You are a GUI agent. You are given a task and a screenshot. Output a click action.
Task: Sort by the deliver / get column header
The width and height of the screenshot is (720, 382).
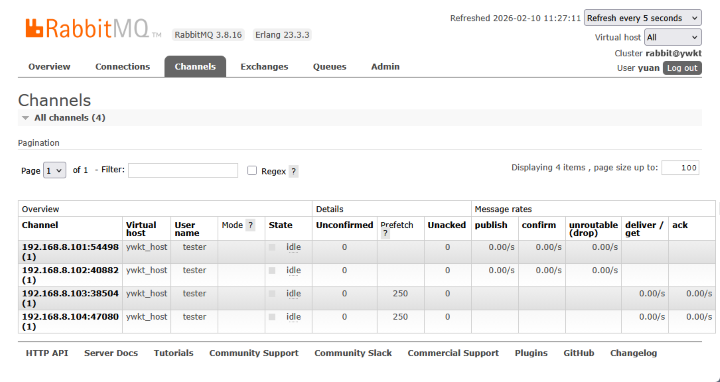coord(644,229)
